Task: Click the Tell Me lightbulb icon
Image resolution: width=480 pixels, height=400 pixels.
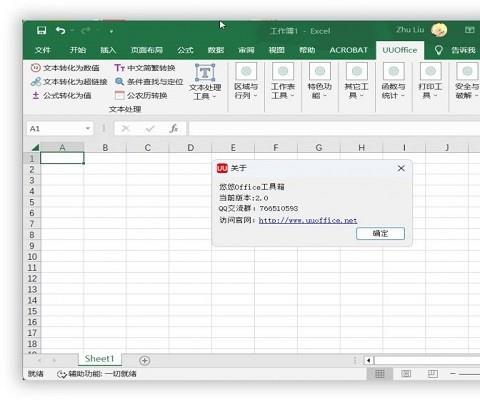Action: (x=439, y=50)
